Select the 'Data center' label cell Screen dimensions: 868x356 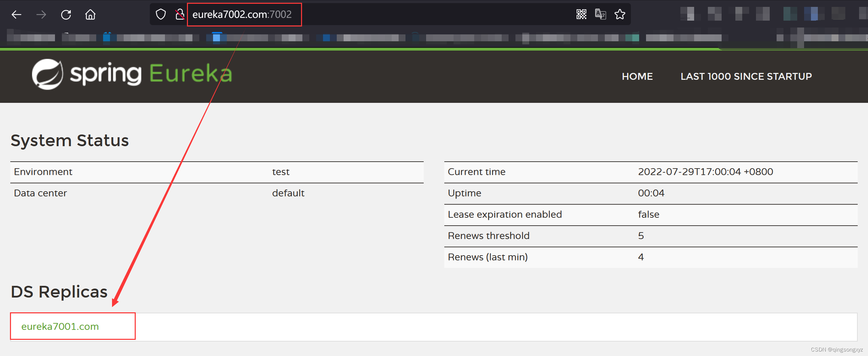point(40,193)
